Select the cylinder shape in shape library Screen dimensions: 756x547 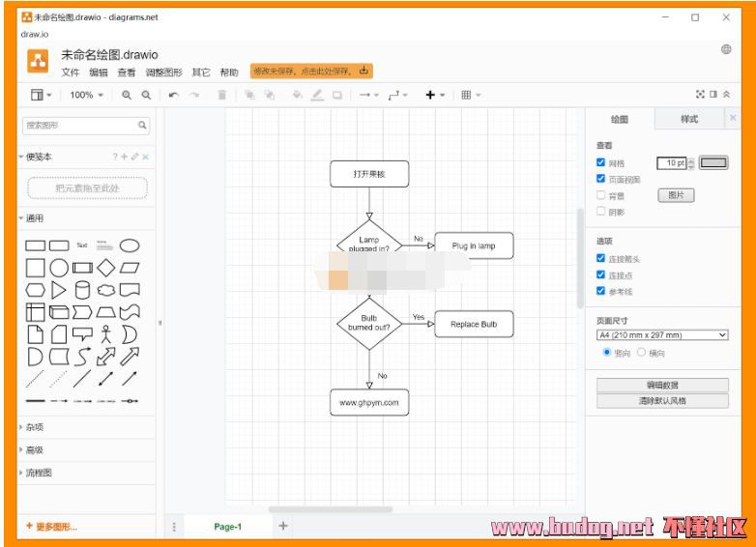pos(83,289)
